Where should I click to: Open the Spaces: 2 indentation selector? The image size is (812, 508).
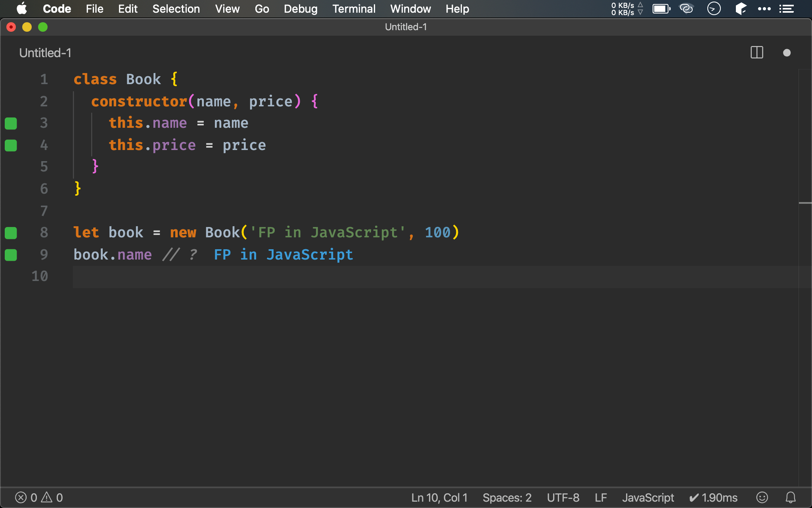(x=507, y=497)
